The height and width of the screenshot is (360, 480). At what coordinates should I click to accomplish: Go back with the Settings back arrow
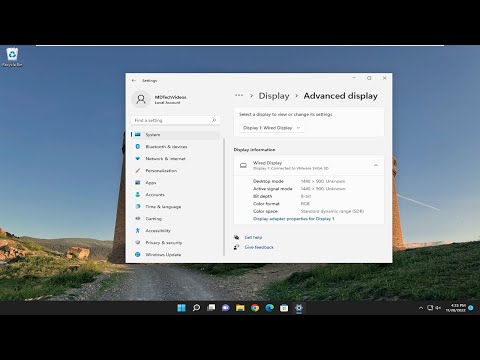(x=134, y=80)
